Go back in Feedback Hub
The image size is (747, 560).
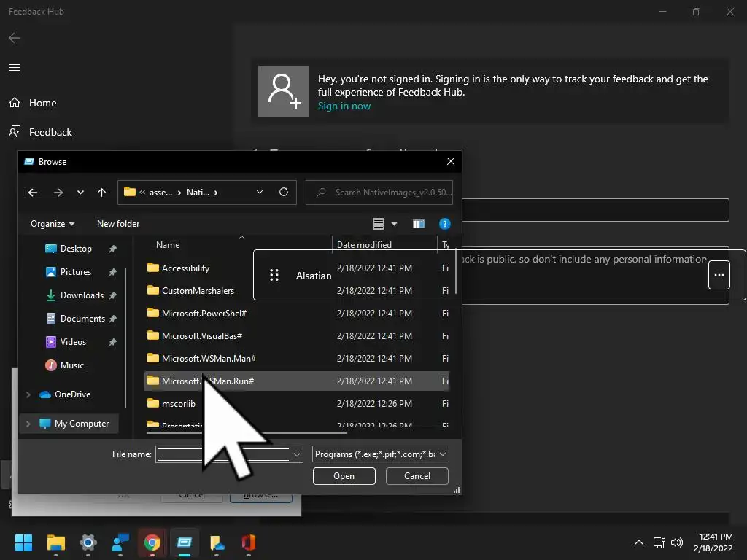15,38
